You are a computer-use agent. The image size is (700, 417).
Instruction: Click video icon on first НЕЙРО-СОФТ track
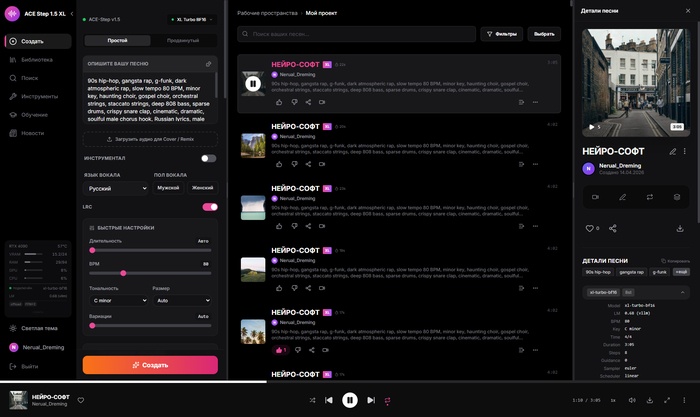tap(322, 103)
